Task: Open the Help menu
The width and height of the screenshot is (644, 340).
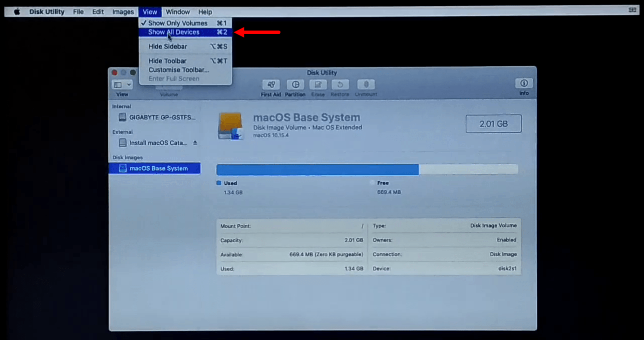Action: click(x=205, y=12)
